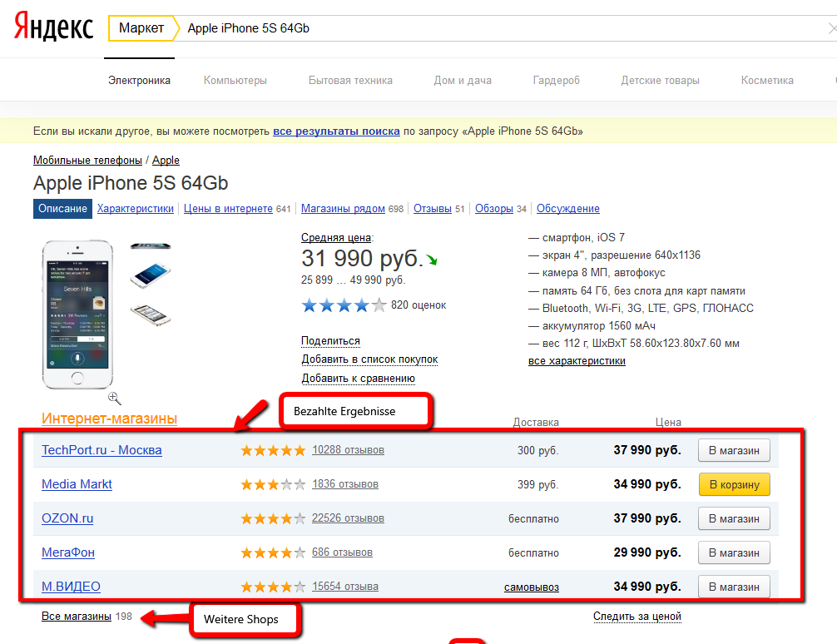Follow the все результаты поиска link

pyautogui.click(x=336, y=131)
